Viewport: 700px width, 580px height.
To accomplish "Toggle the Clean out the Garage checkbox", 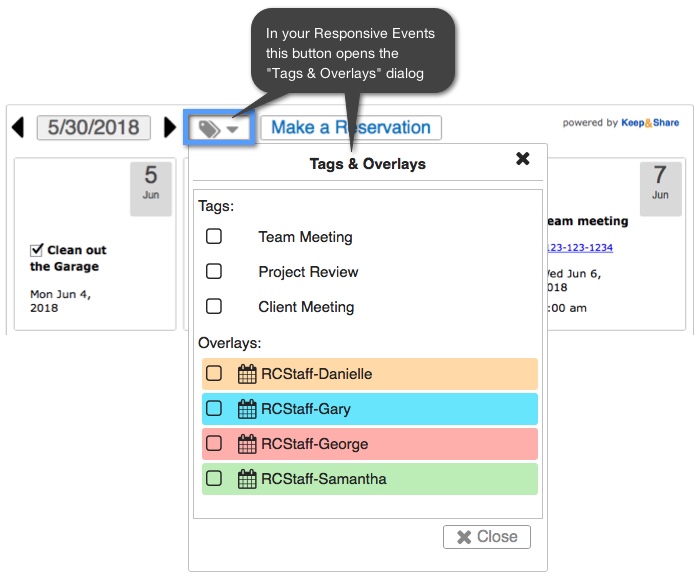I will point(37,250).
